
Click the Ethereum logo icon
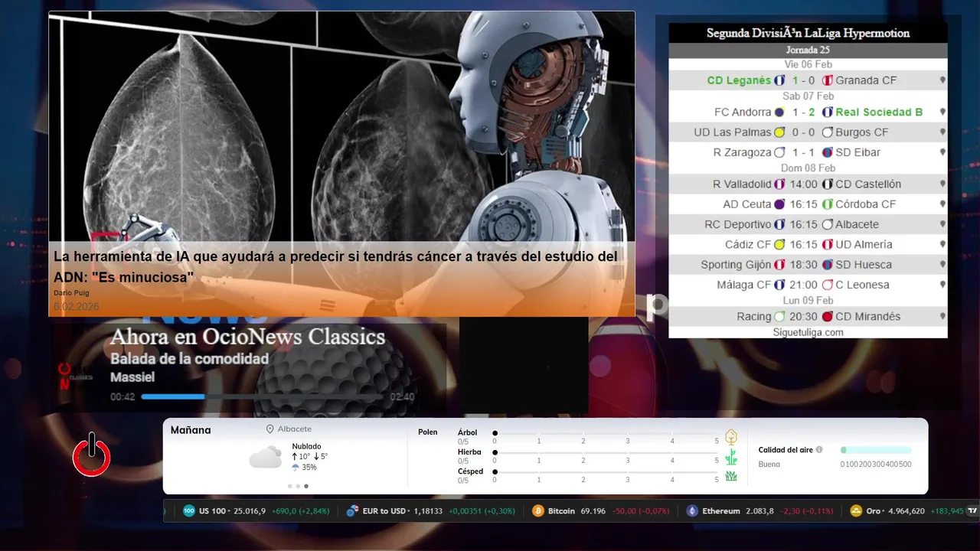[693, 511]
